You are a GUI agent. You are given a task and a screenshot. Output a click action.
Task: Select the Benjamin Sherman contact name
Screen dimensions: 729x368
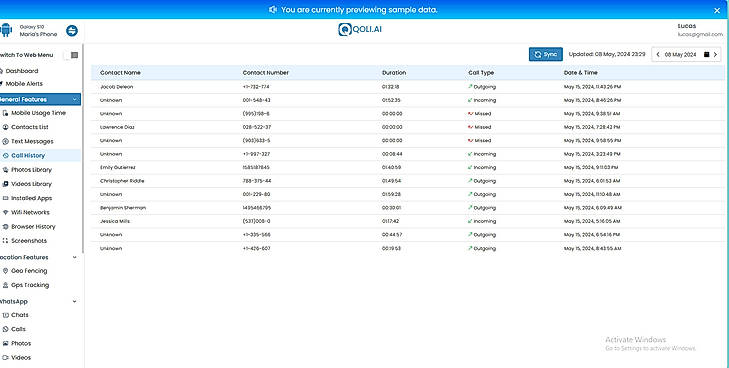(123, 208)
